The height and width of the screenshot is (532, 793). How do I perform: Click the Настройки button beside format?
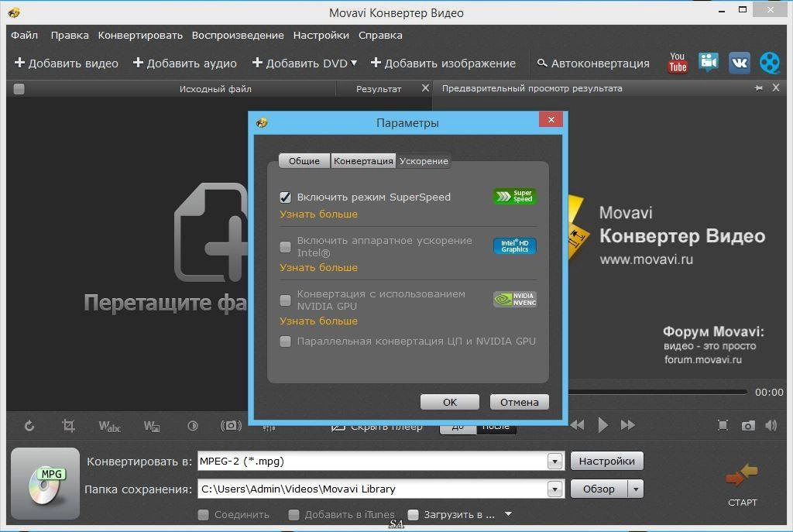tap(607, 462)
